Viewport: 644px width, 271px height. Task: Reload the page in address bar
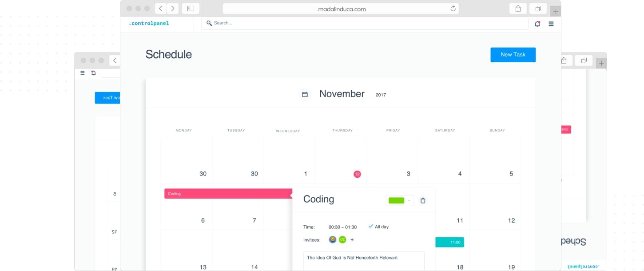(453, 8)
